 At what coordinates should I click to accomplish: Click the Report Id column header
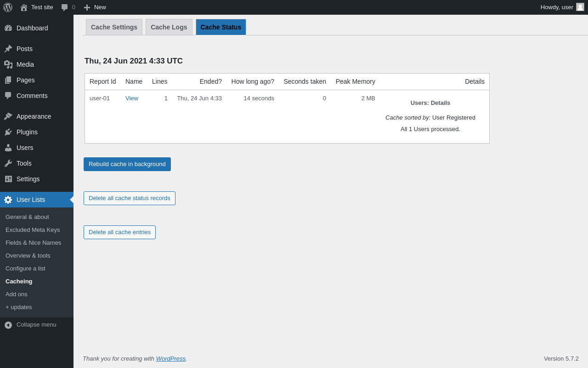(103, 81)
